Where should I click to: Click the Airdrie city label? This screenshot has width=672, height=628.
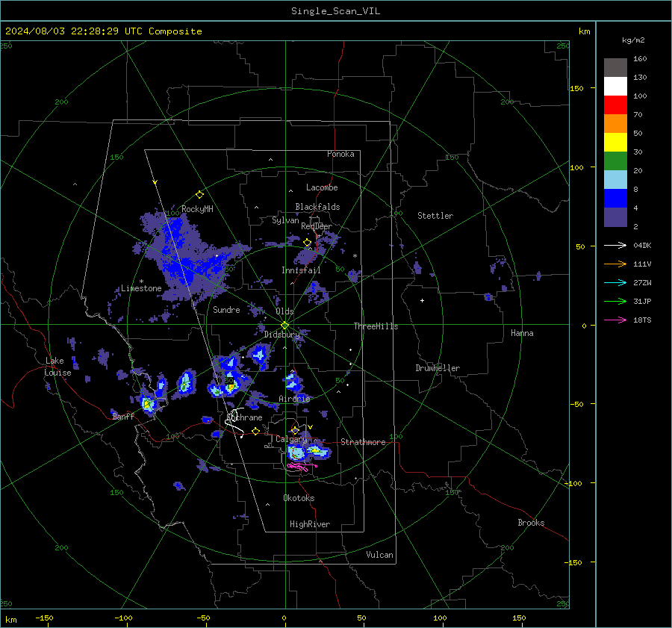[294, 399]
